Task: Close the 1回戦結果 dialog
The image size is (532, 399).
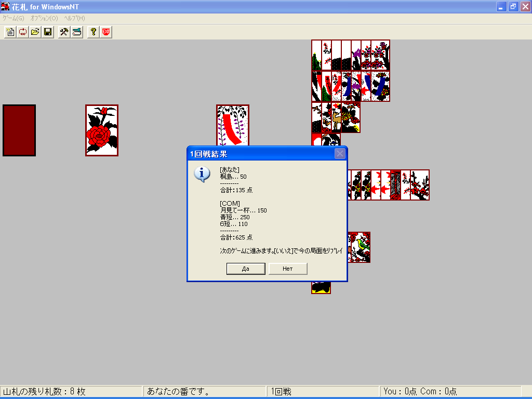Action: [x=340, y=154]
